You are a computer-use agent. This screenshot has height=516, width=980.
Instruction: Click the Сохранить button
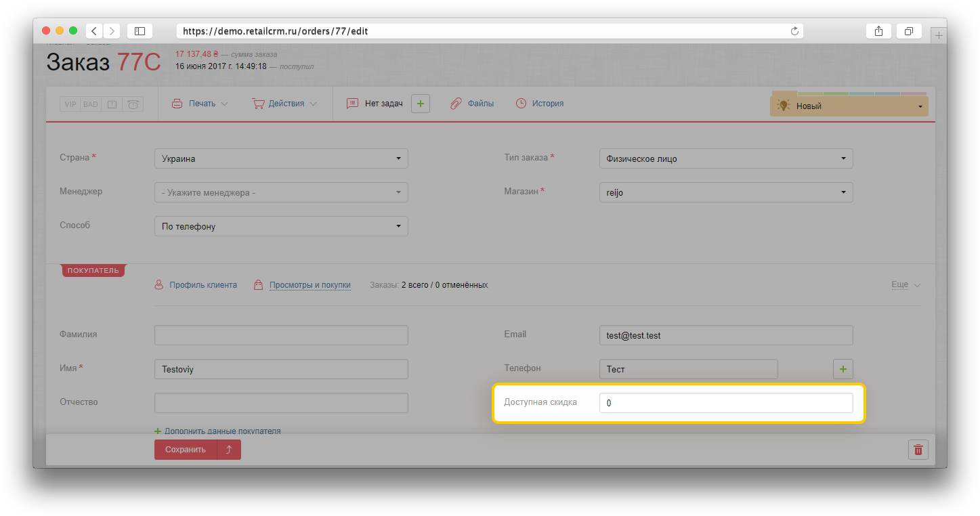point(186,450)
